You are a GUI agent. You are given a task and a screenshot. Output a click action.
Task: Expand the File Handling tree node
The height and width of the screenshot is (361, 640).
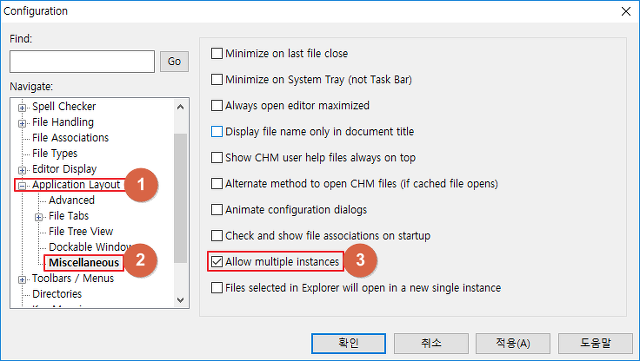[22, 123]
